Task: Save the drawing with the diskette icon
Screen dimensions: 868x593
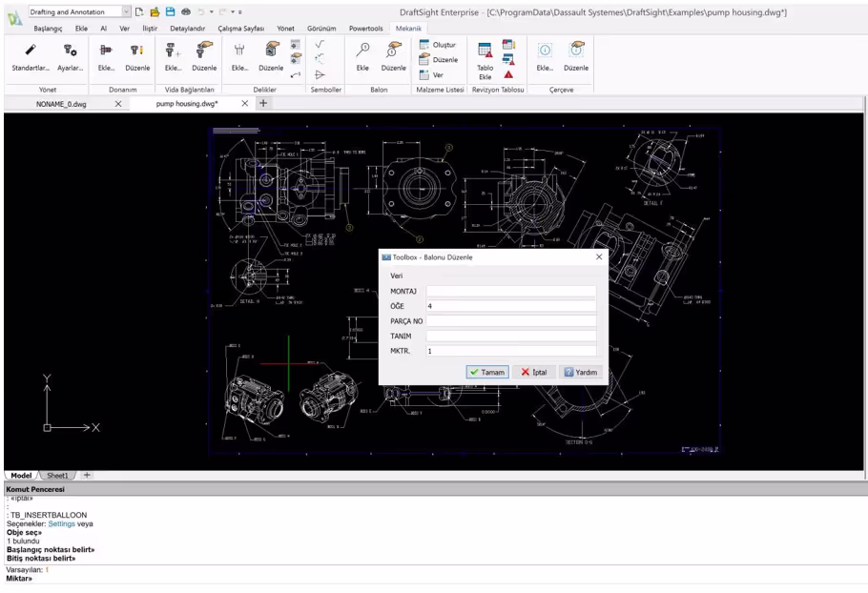Action: pyautogui.click(x=170, y=11)
